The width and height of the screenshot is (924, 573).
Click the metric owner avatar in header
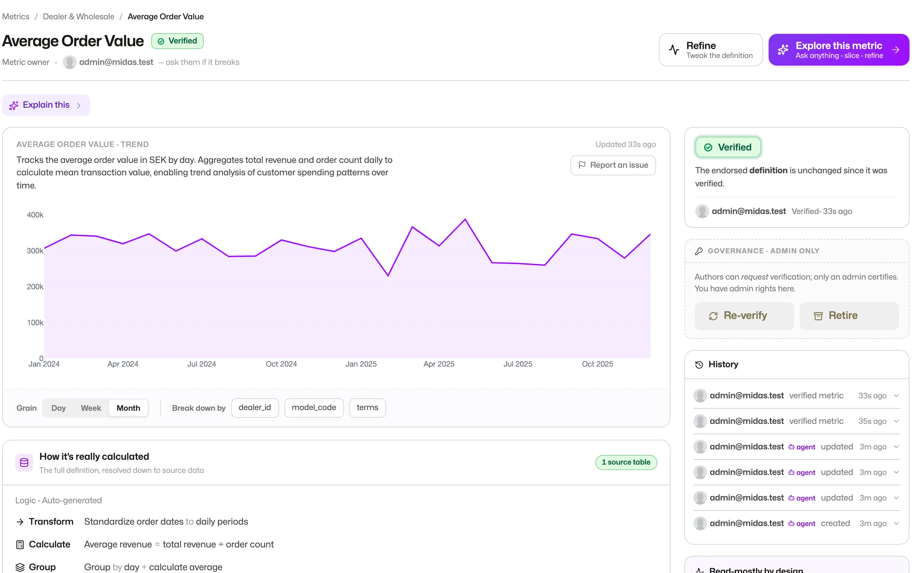point(69,62)
